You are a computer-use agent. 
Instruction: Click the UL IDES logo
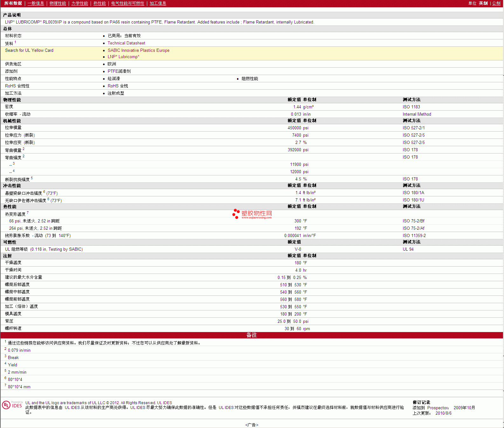12,405
